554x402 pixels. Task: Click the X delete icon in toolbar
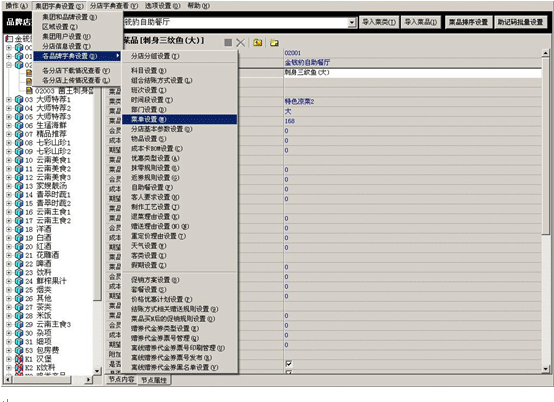(x=240, y=43)
